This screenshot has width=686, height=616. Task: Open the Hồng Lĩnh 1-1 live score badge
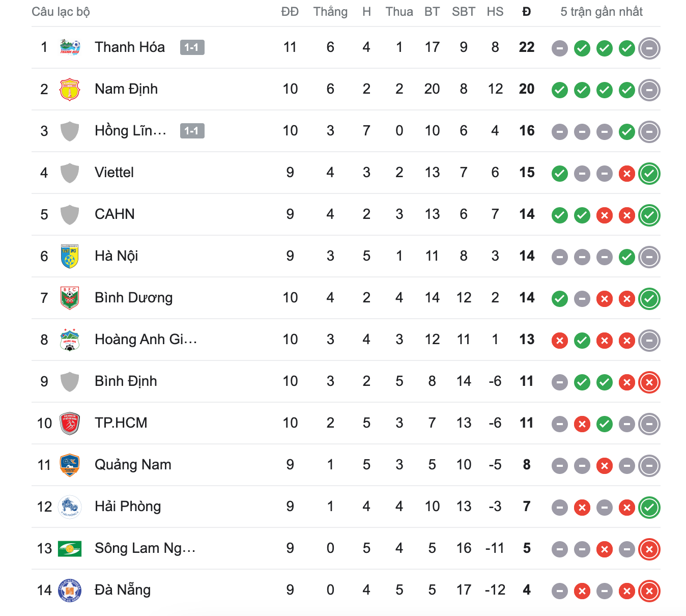pyautogui.click(x=192, y=131)
